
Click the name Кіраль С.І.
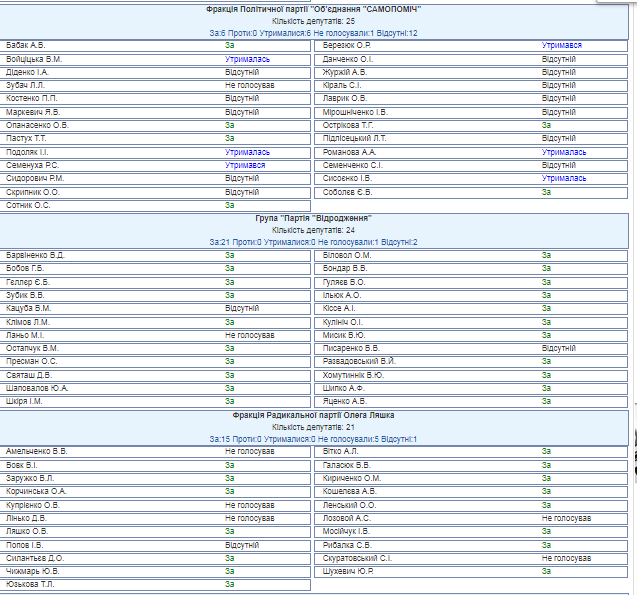coord(342,85)
